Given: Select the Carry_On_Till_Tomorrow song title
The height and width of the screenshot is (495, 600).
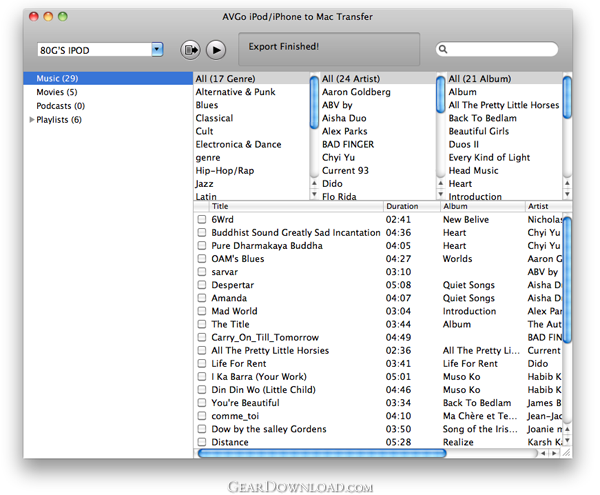Looking at the screenshot, I should tap(265, 337).
